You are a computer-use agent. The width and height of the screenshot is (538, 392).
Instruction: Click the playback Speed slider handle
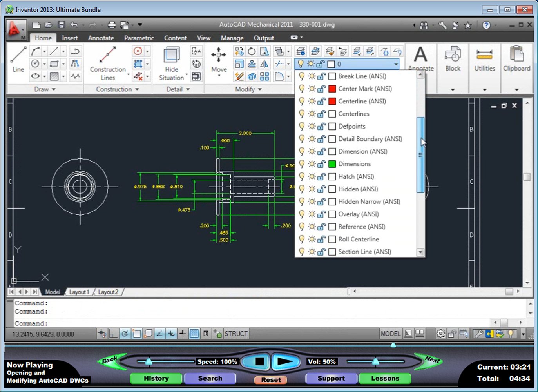tap(149, 361)
